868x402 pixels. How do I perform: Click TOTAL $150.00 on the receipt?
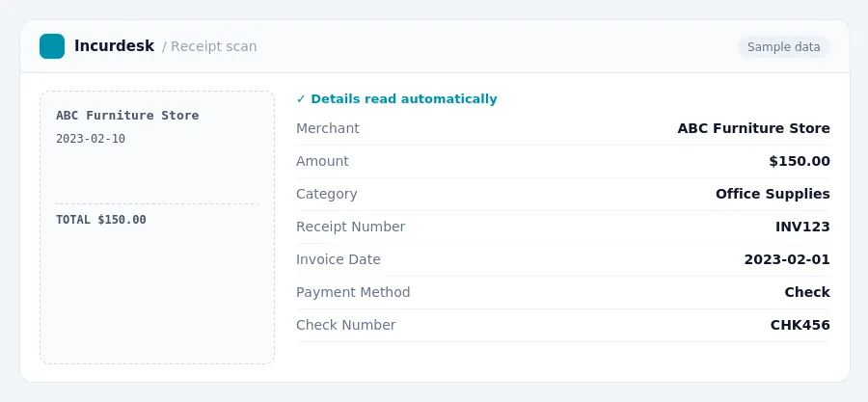101,220
